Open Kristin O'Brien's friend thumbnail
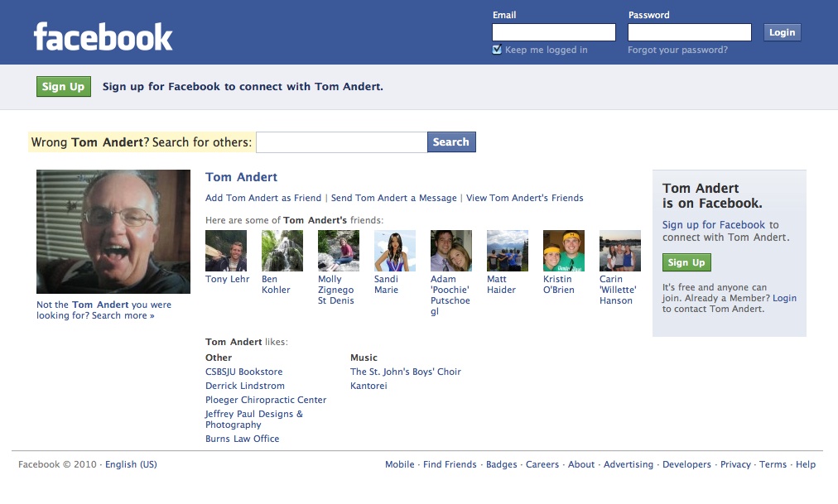This screenshot has height=504, width=838. [x=564, y=251]
